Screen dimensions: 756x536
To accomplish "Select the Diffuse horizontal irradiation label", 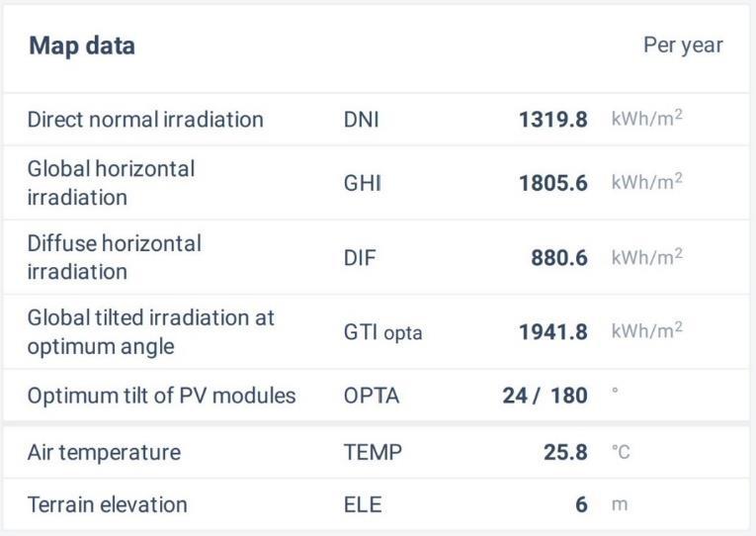I will [x=114, y=257].
